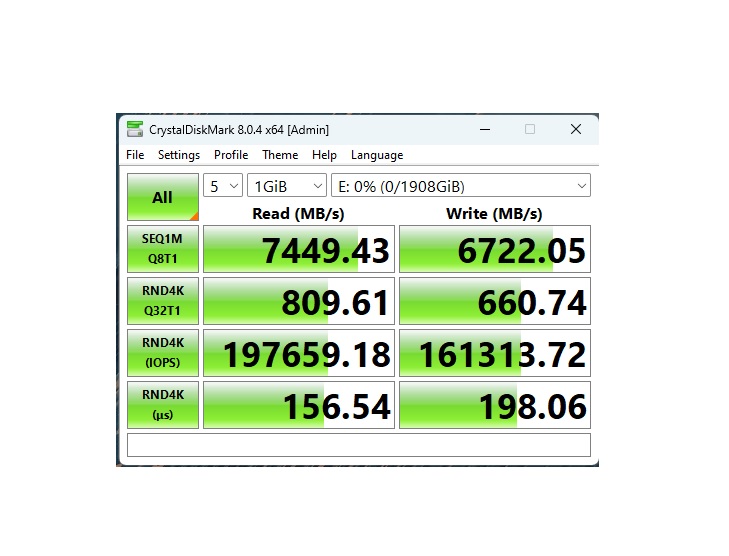Click the CrystalDiskMark app icon in title bar
This screenshot has height=556, width=729.
pos(135,129)
